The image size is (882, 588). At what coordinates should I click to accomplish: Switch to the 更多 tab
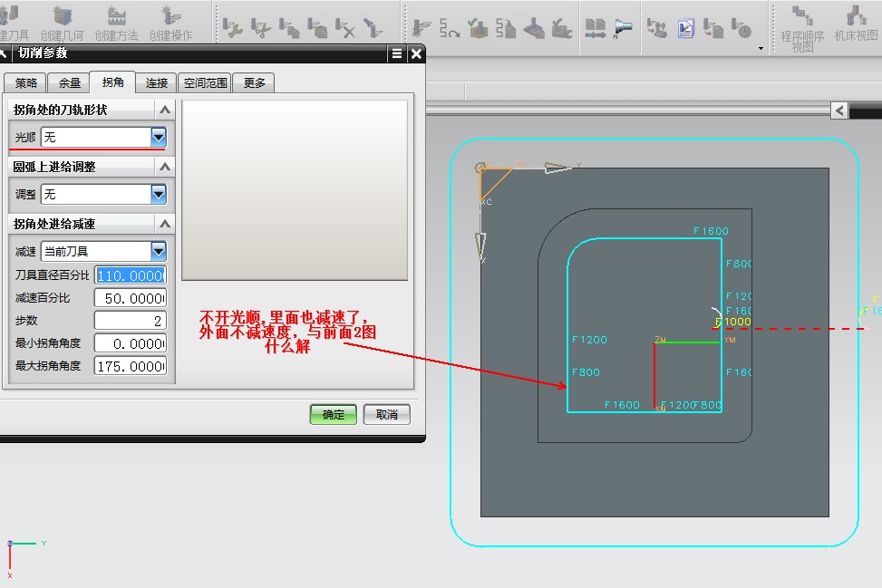[254, 83]
